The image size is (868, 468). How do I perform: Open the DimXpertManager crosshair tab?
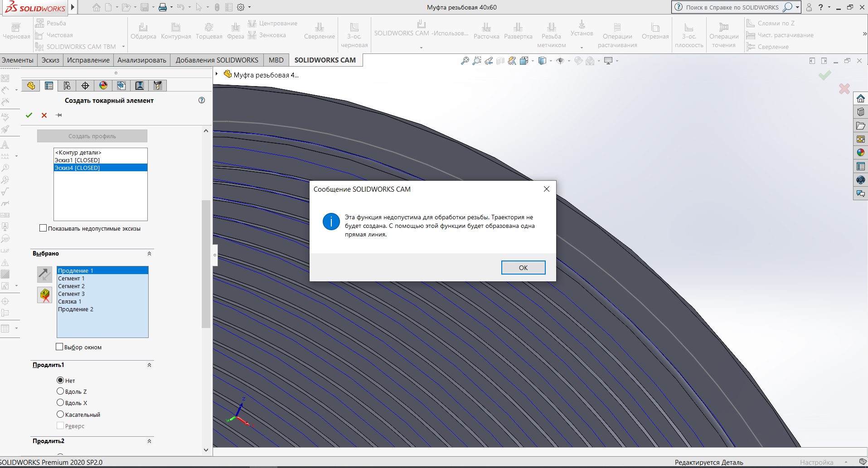tap(85, 86)
